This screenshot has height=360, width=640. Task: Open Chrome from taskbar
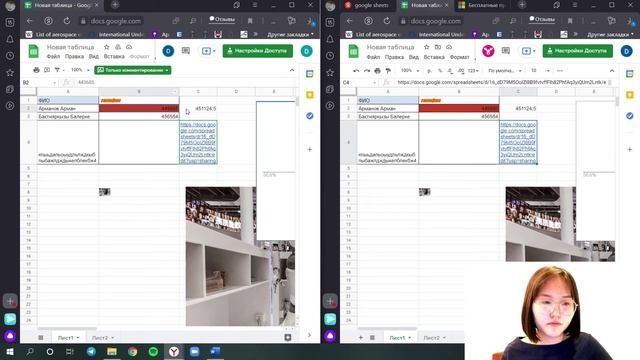point(133,351)
